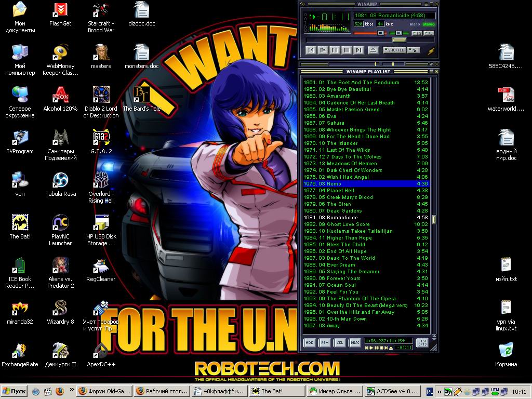The width and height of the screenshot is (532, 399).
Task: Click the Winamp seek position bar
Action: click(x=370, y=40)
